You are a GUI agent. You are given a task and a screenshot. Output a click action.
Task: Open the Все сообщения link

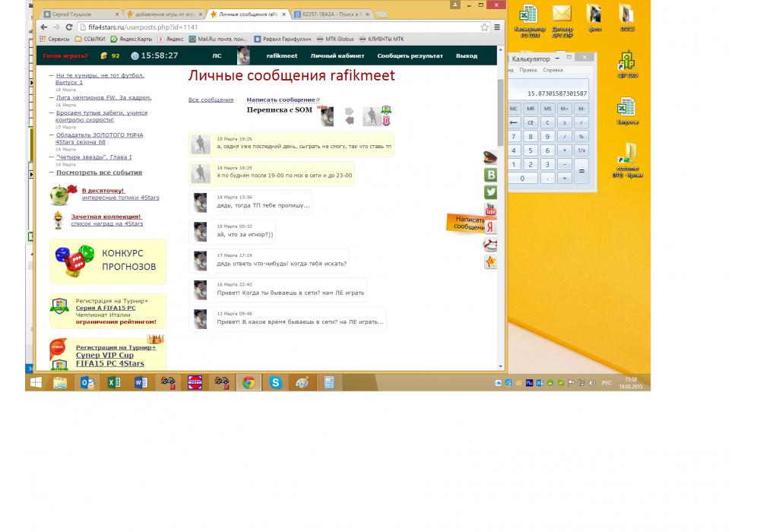(211, 100)
